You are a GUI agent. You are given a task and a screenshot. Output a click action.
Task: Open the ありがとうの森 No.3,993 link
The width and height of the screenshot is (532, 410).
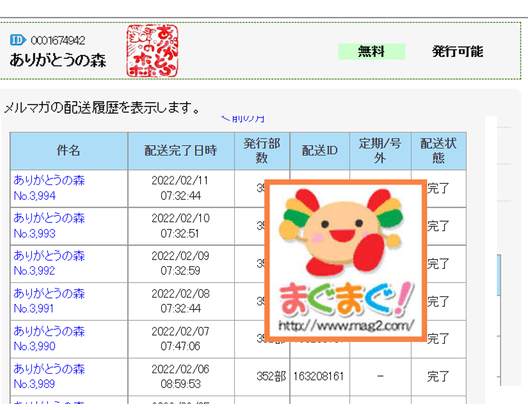point(49,226)
